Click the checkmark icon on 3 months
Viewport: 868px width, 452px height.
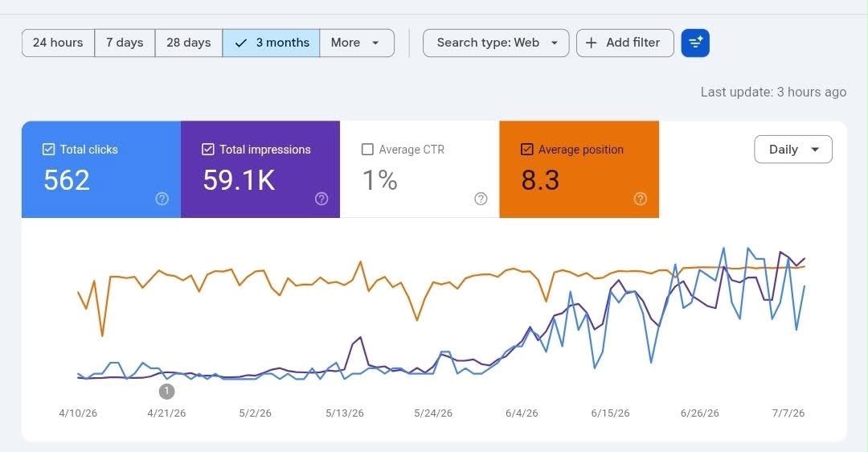[x=241, y=43]
